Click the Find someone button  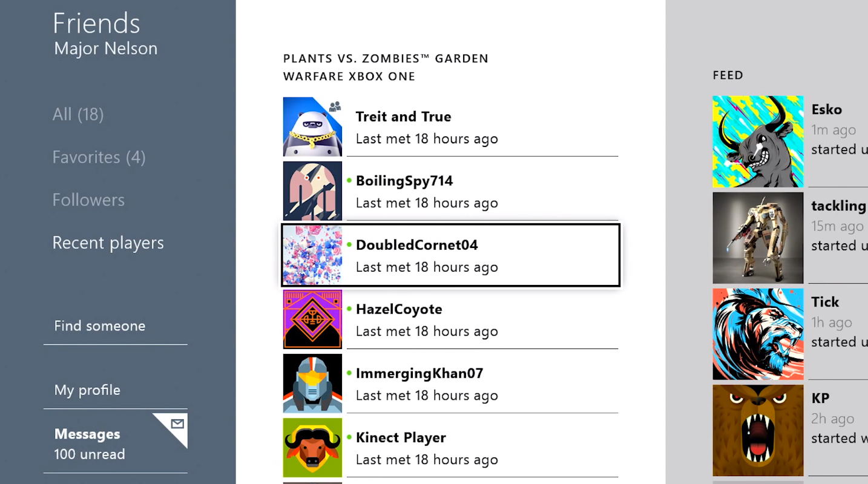tap(100, 326)
